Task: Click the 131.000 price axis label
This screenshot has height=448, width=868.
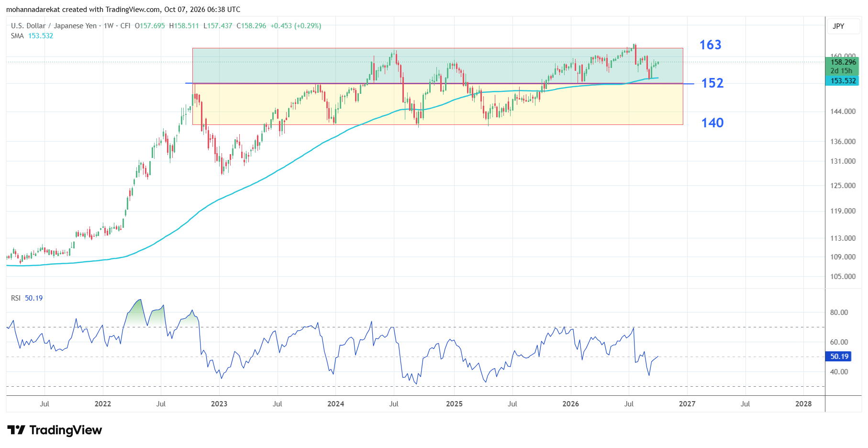Action: (843, 161)
